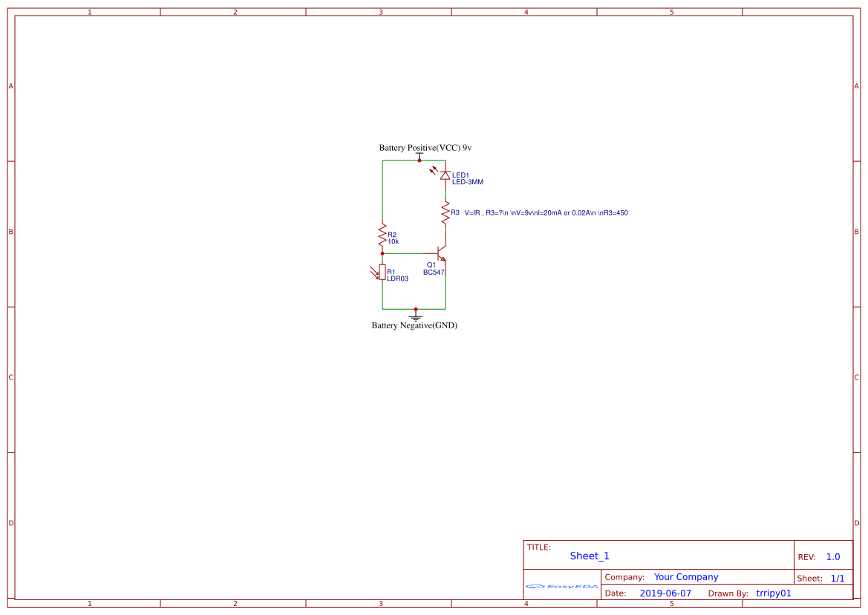Select the Battery Positive(VCC) 9v label

pos(425,147)
